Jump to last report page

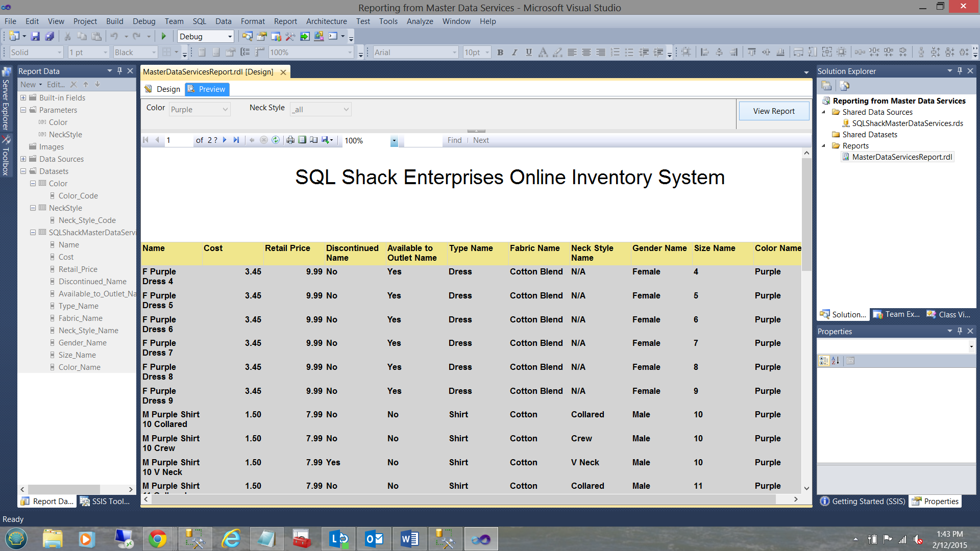pos(236,140)
